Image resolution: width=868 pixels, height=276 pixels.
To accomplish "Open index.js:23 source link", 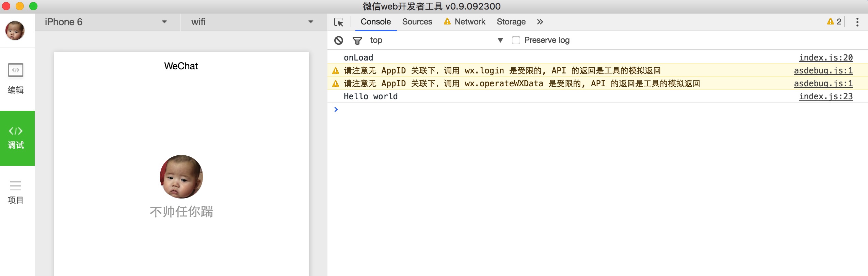I will (826, 97).
